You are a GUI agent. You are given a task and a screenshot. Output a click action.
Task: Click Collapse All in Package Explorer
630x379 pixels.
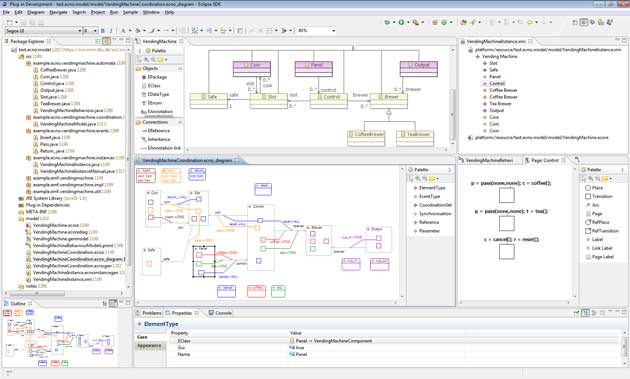[x=98, y=41]
